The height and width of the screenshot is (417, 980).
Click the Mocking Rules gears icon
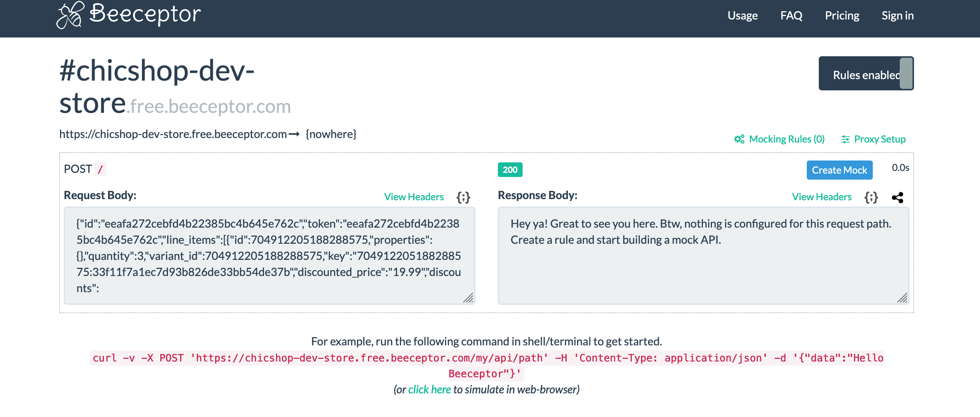pyautogui.click(x=739, y=139)
